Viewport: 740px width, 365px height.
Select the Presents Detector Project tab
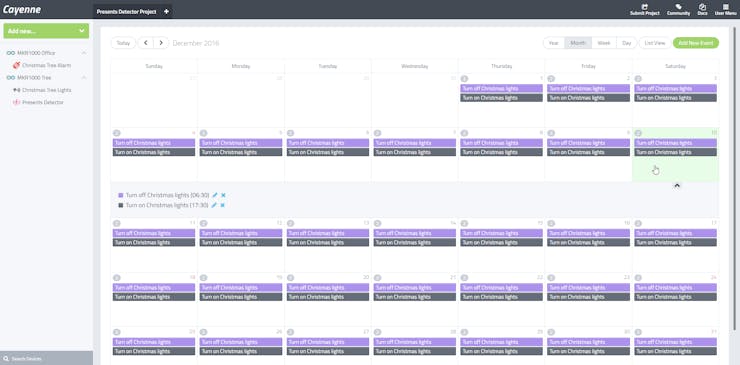pyautogui.click(x=126, y=11)
